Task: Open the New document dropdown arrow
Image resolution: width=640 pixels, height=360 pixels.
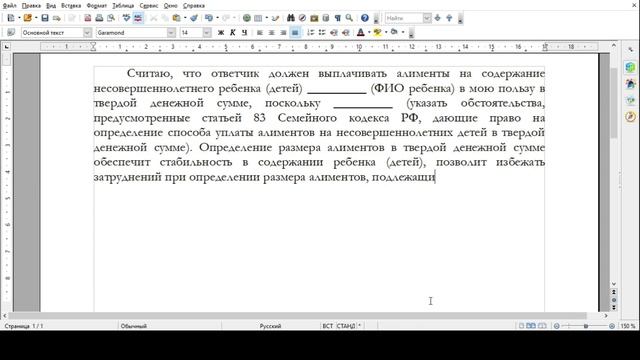Action: (19, 18)
